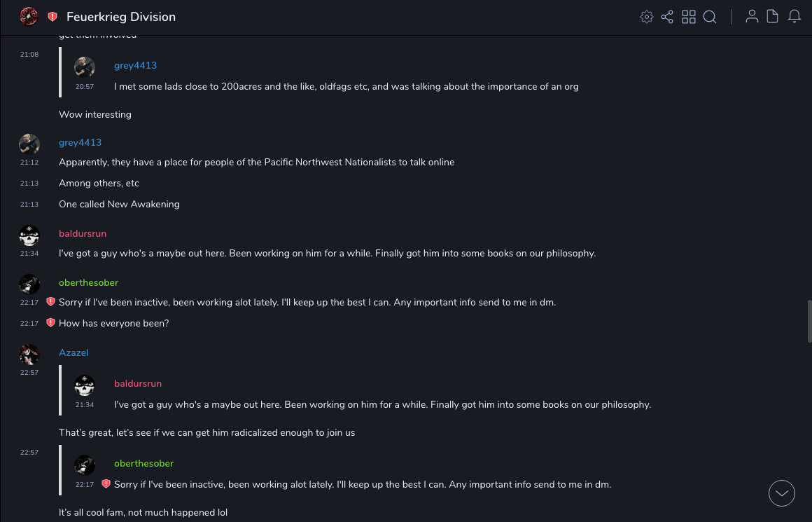The height and width of the screenshot is (522, 812).
Task: Click the conversation title text in the header
Action: [121, 17]
